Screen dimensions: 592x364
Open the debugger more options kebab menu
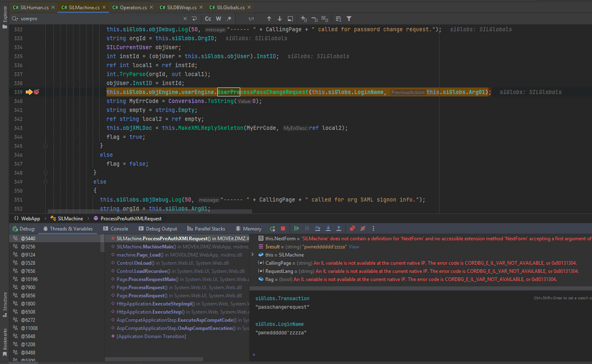pos(373,228)
